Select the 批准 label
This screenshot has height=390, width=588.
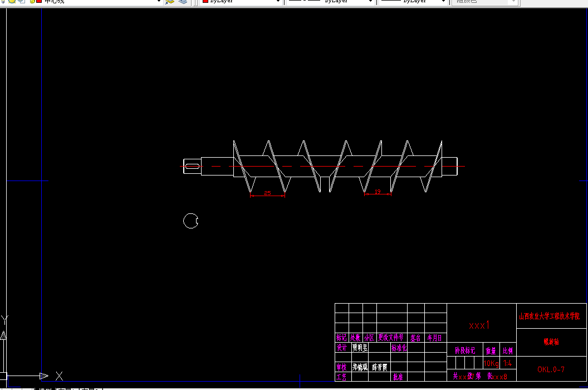tap(398, 377)
